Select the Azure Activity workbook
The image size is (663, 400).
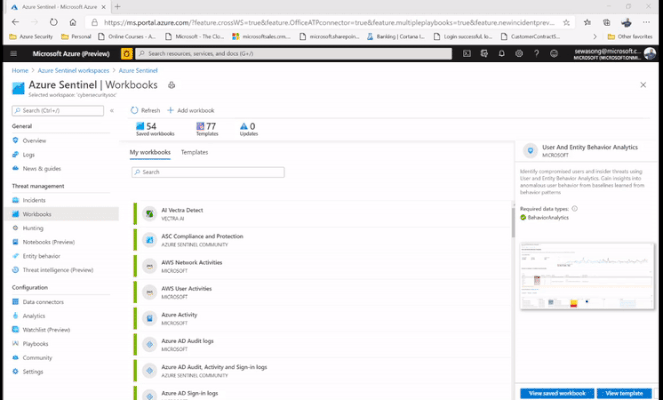coord(322,319)
